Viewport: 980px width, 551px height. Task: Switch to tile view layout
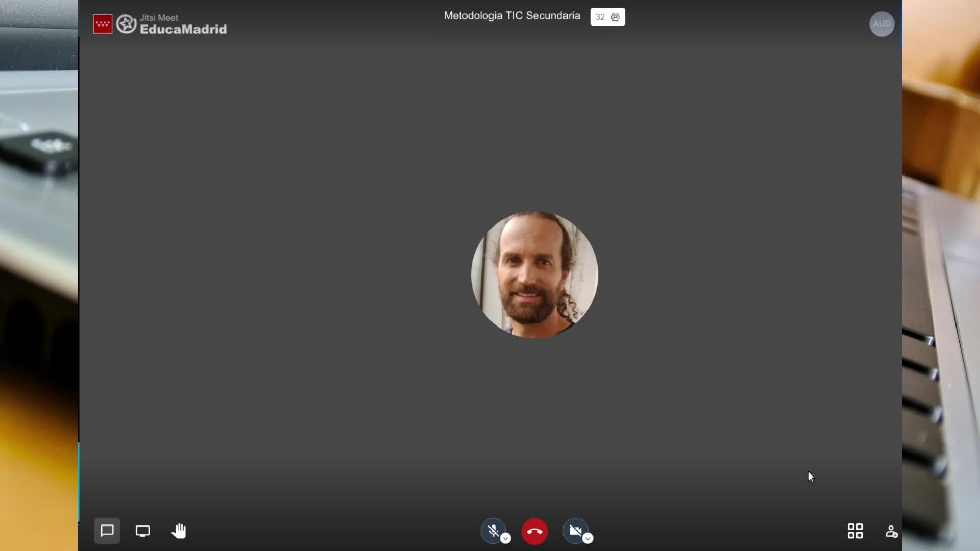pyautogui.click(x=855, y=531)
